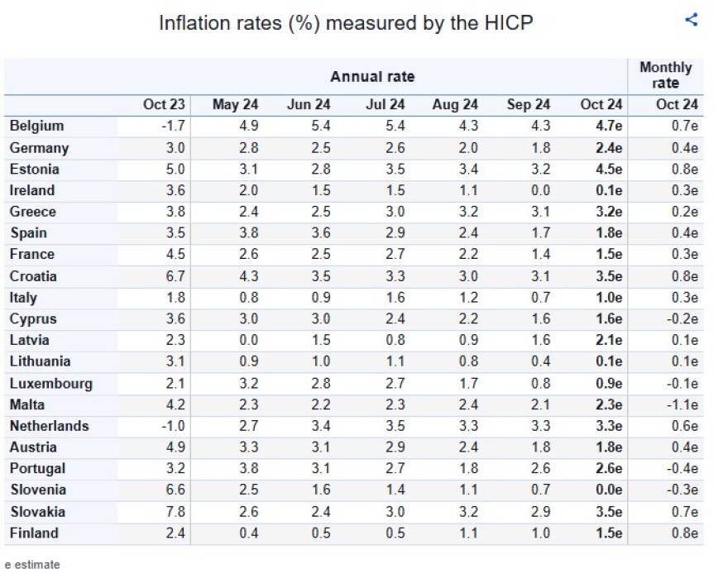Click the Luxembourg row label

click(50, 384)
